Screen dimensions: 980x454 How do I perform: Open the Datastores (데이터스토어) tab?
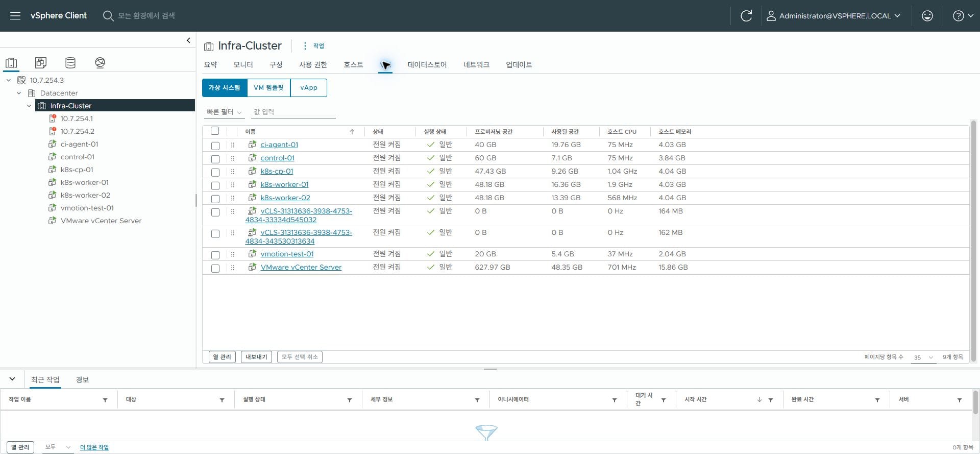(427, 65)
